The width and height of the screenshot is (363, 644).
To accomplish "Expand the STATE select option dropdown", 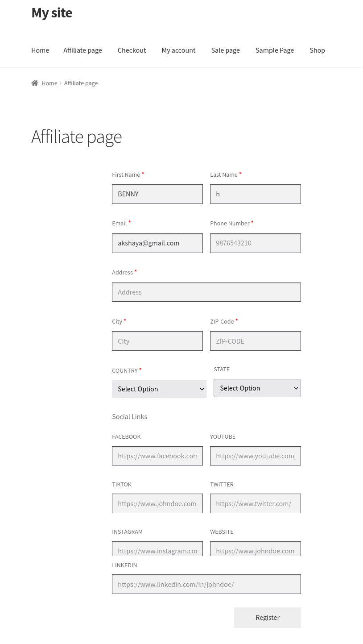I will coord(257,388).
